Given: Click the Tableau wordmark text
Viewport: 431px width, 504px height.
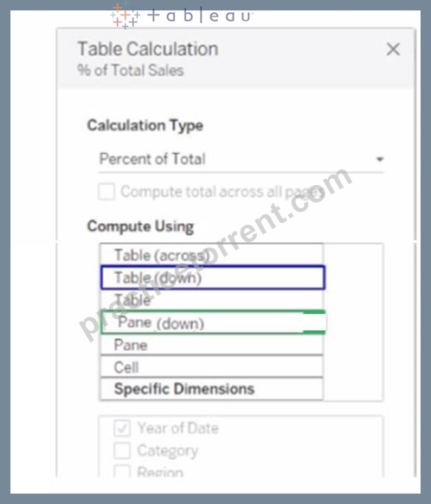Looking at the screenshot, I should (200, 15).
